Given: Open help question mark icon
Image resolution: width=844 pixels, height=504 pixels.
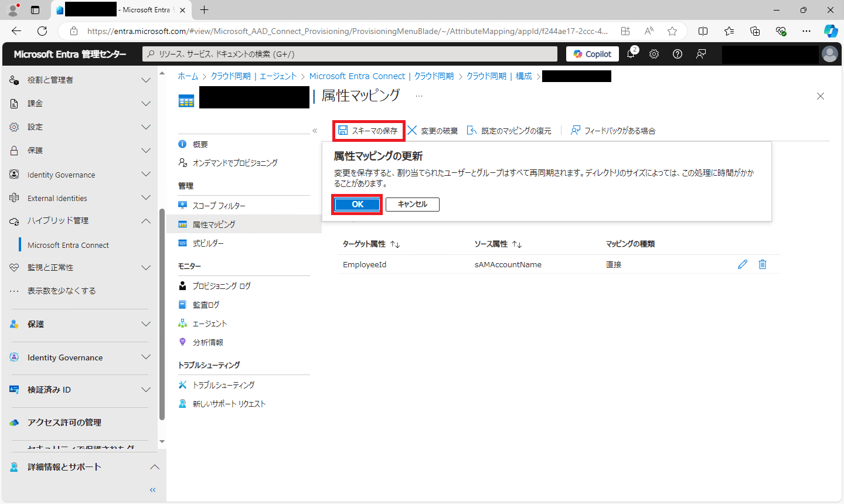Looking at the screenshot, I should [678, 54].
